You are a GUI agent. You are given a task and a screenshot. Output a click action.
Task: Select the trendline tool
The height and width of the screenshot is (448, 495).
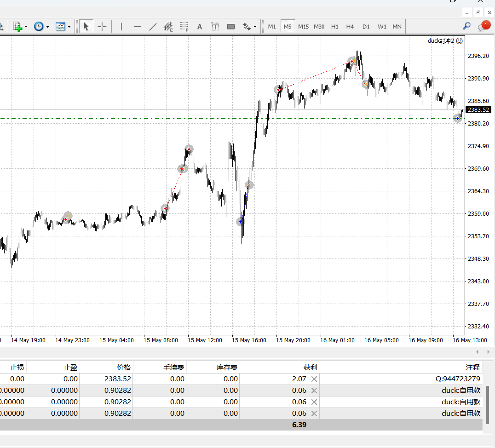coord(153,27)
